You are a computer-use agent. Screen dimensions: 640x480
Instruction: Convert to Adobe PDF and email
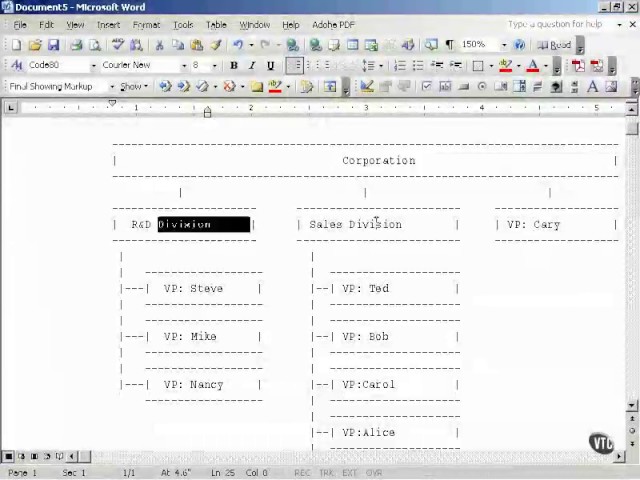click(x=597, y=66)
